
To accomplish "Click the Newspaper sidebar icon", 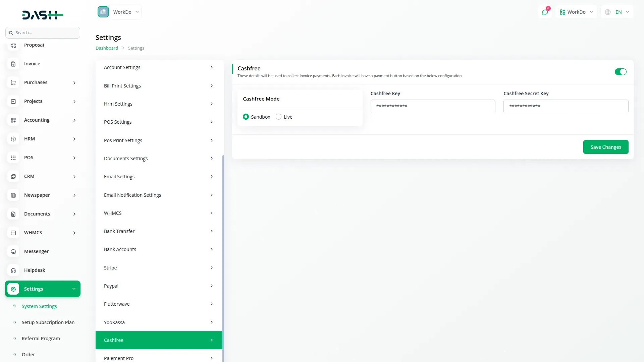I will click(13, 195).
